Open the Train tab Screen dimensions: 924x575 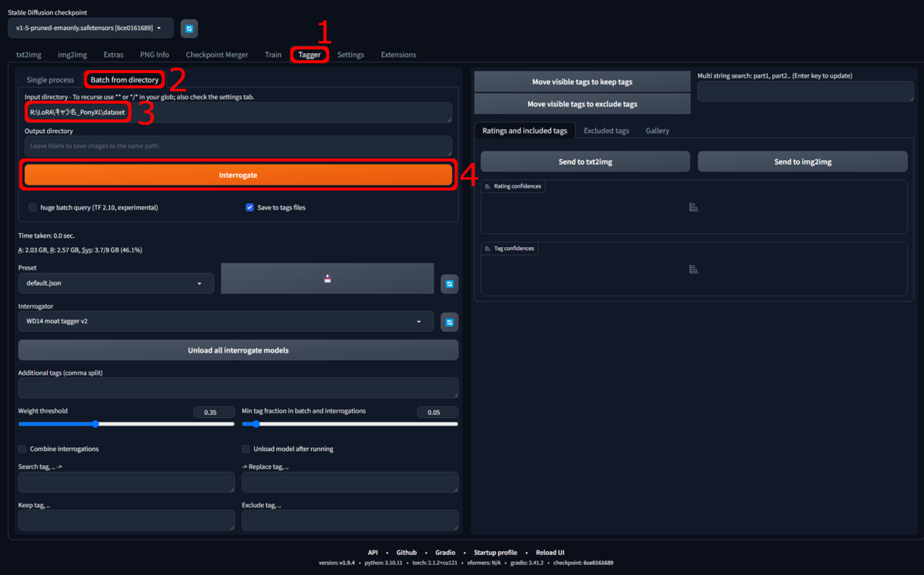tap(273, 55)
